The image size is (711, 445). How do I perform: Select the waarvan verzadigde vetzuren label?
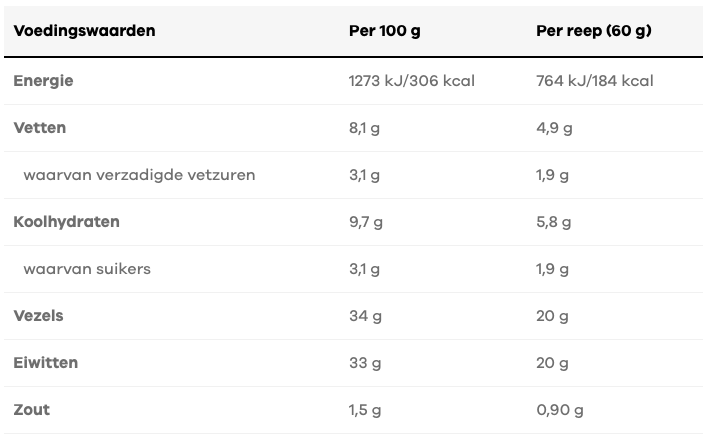pyautogui.click(x=139, y=175)
